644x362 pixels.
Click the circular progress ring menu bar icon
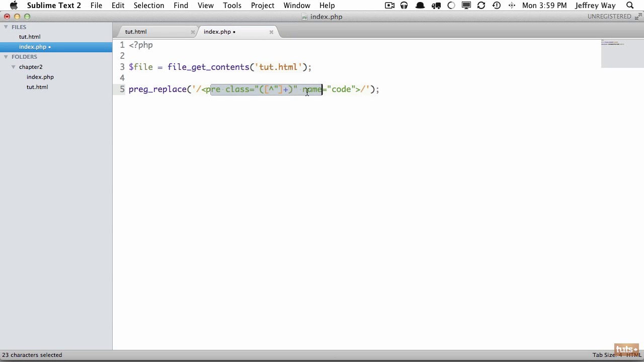[x=451, y=6]
